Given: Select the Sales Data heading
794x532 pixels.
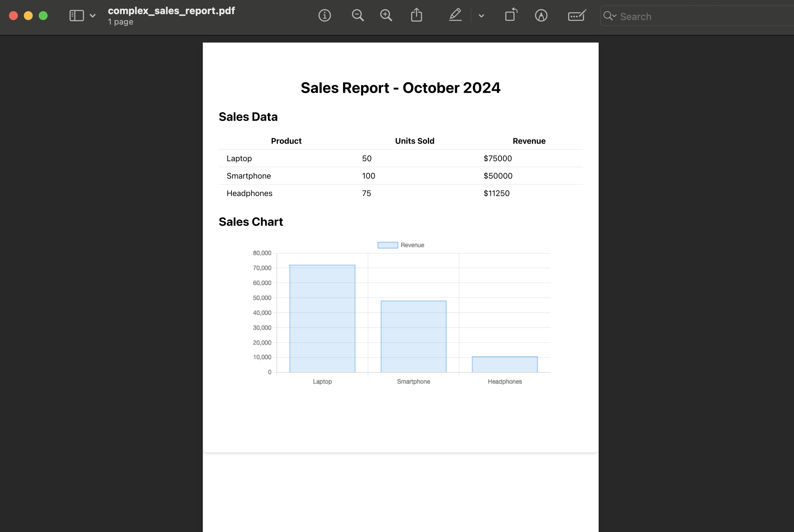Looking at the screenshot, I should tap(248, 117).
